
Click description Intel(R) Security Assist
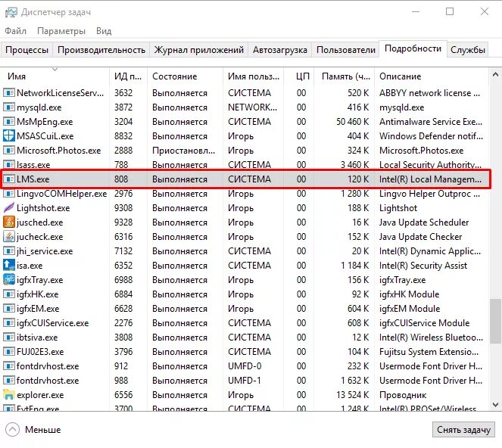click(x=423, y=266)
